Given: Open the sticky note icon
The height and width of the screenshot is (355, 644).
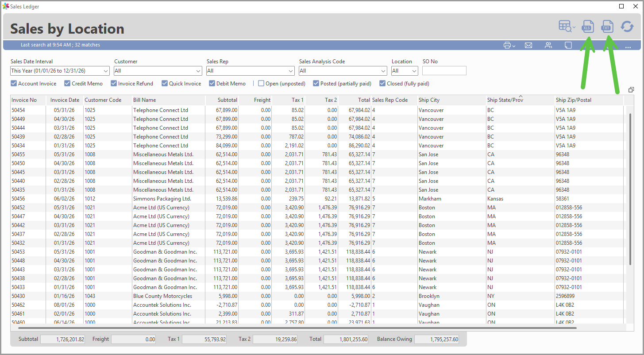Looking at the screenshot, I should [x=568, y=45].
